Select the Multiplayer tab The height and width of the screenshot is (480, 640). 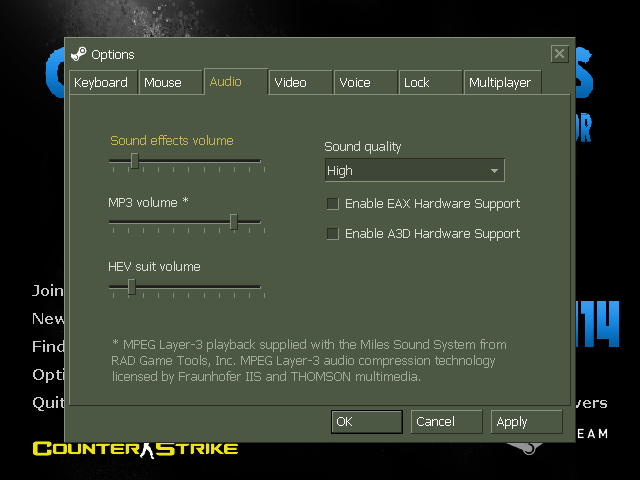500,83
